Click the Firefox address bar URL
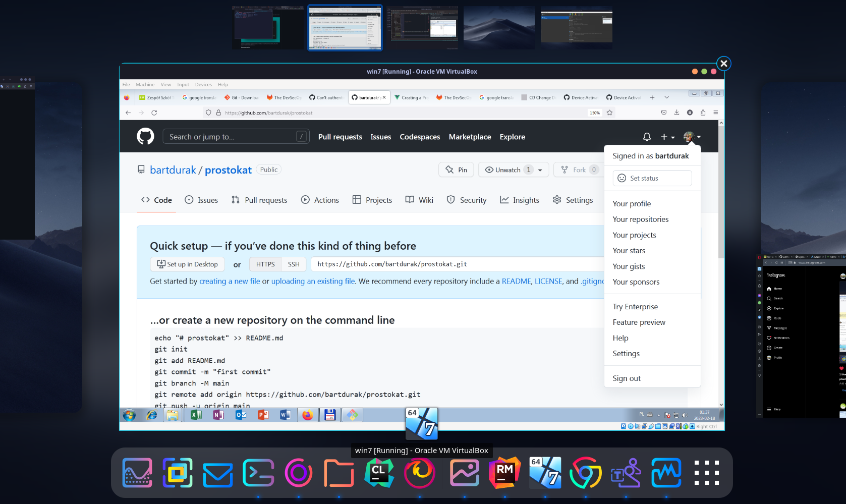 (269, 113)
